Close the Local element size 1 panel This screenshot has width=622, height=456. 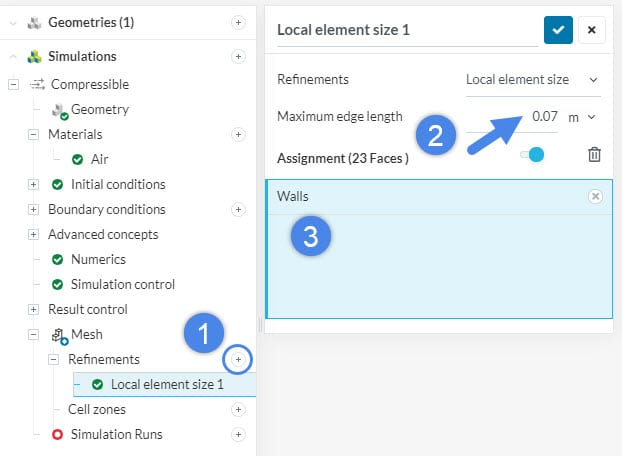(x=591, y=30)
